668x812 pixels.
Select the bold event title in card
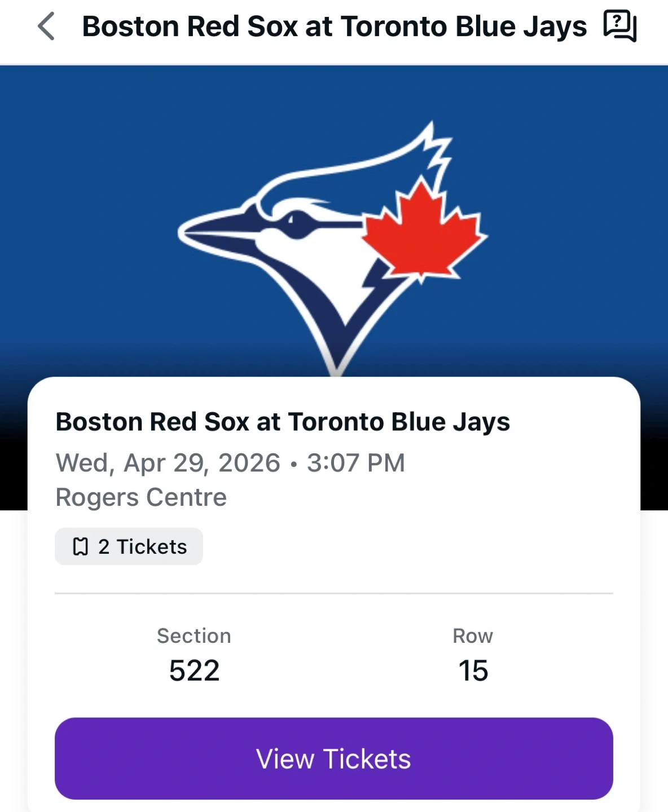(283, 422)
